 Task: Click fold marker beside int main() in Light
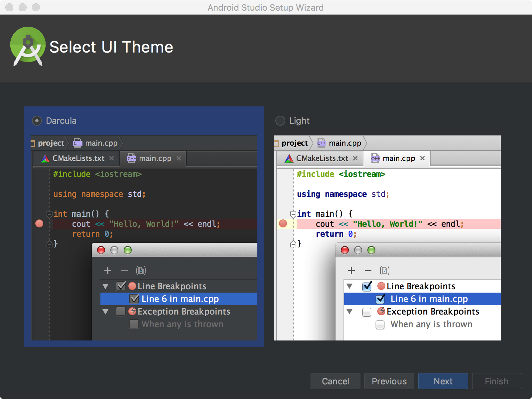tap(293, 214)
